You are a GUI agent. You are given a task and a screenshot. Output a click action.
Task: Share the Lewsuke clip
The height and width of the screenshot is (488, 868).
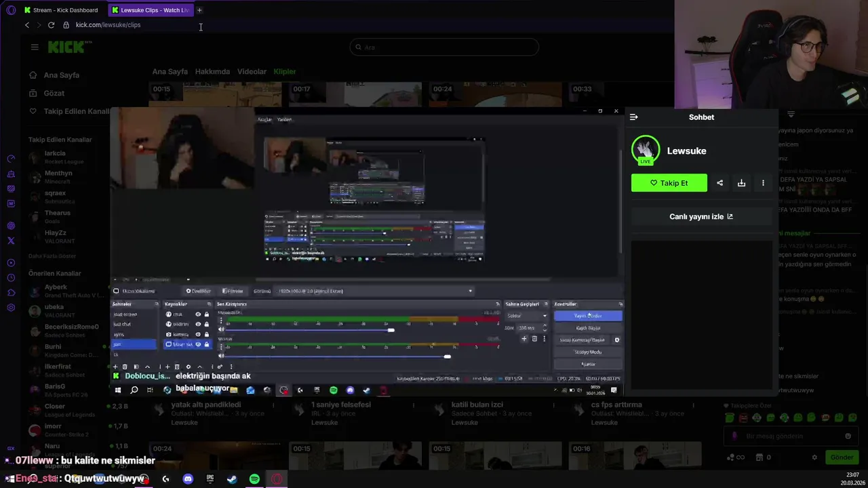(x=719, y=183)
